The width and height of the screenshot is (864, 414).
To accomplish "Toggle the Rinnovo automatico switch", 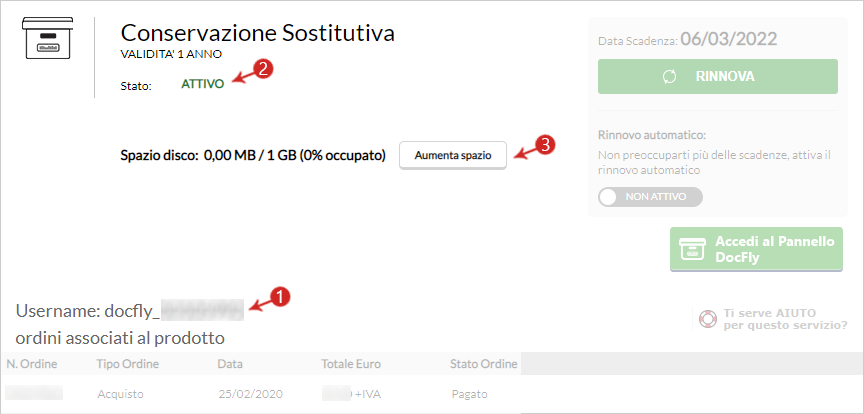I will 650,197.
